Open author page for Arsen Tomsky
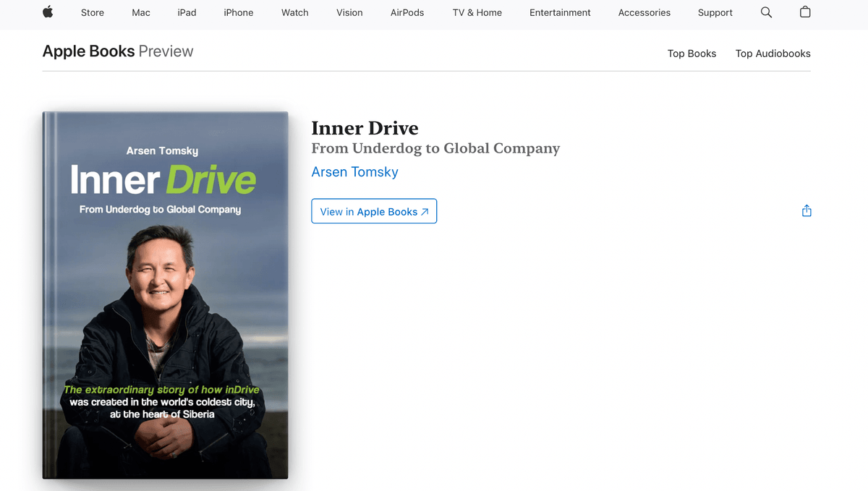This screenshot has width=868, height=491. click(354, 171)
